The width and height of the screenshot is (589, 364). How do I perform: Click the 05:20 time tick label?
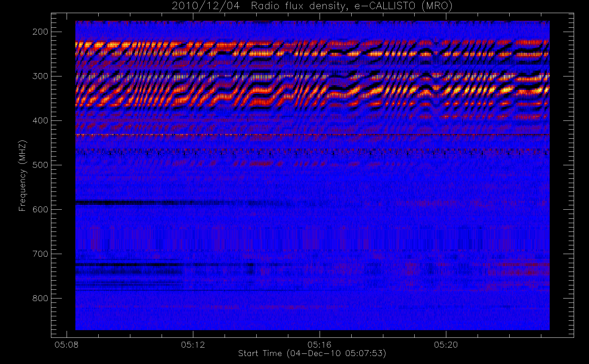[x=446, y=344]
